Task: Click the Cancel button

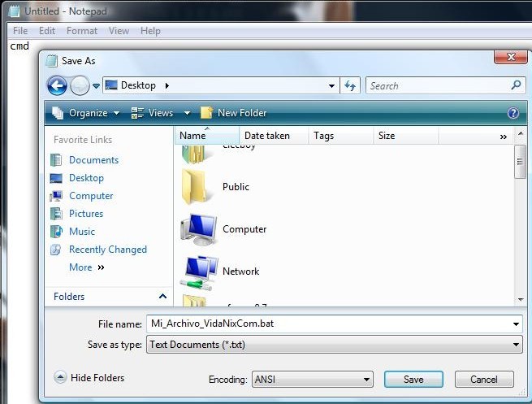Action: point(484,380)
